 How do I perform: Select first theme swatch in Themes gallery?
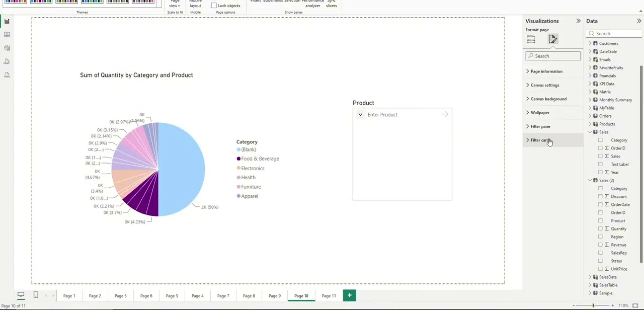point(15,2)
